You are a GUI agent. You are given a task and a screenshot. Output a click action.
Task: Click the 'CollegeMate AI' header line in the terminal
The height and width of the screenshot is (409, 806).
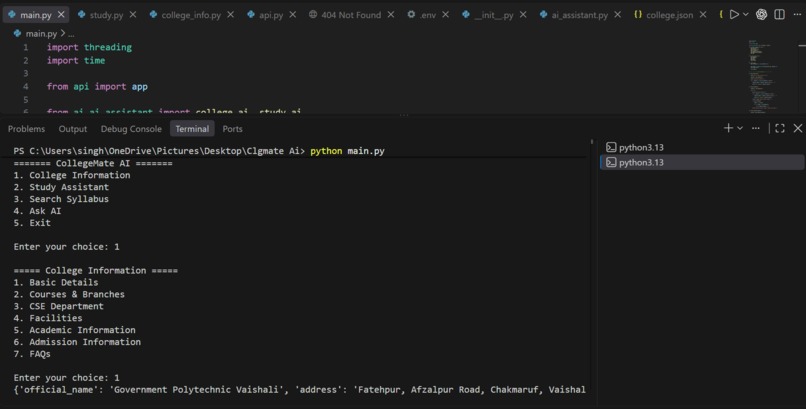coord(93,163)
